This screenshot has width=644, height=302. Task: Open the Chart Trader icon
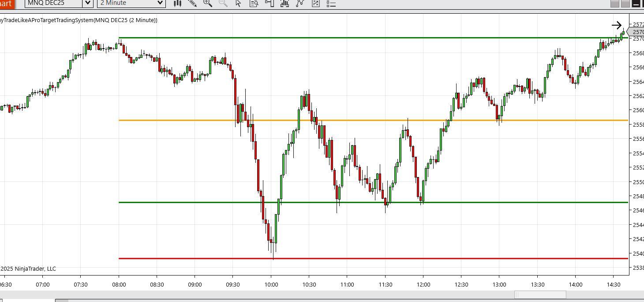(269, 3)
